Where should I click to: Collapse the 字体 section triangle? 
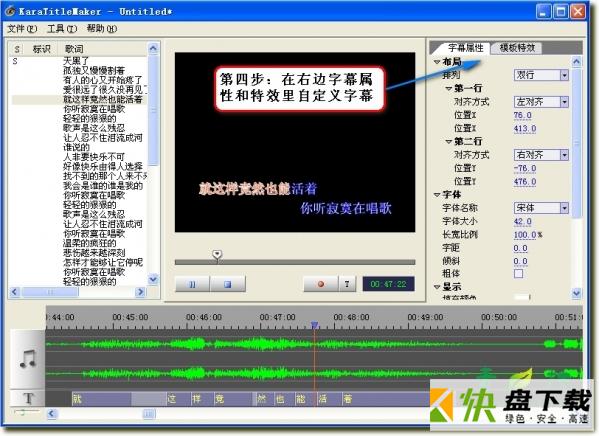[437, 195]
